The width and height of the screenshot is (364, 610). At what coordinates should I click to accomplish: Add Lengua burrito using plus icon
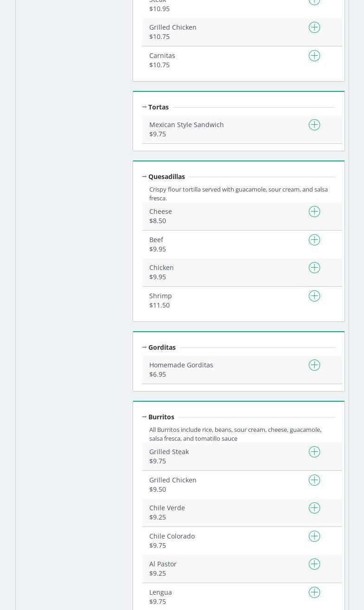[x=314, y=592]
